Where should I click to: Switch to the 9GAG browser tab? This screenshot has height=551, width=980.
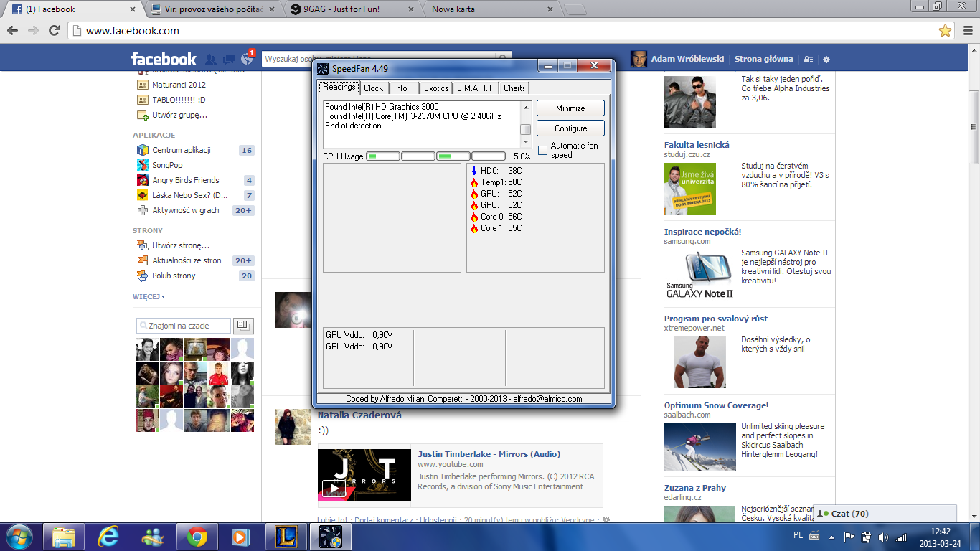[x=350, y=9]
